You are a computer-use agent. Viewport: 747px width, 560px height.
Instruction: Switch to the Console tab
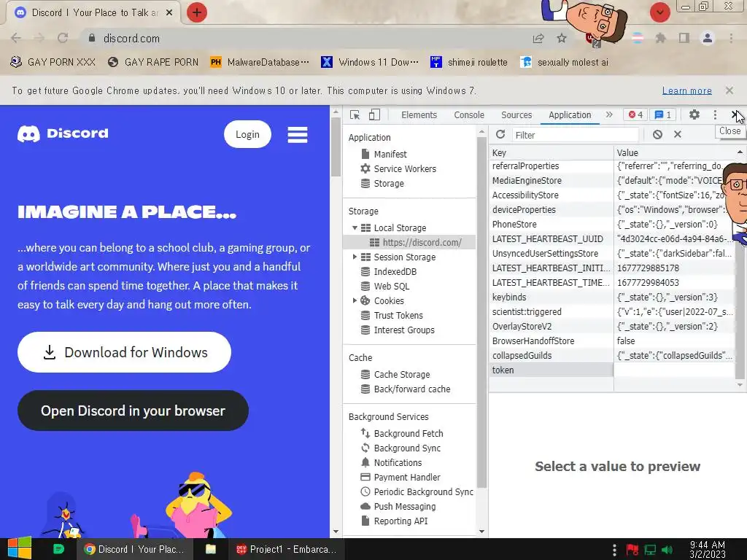pyautogui.click(x=469, y=114)
